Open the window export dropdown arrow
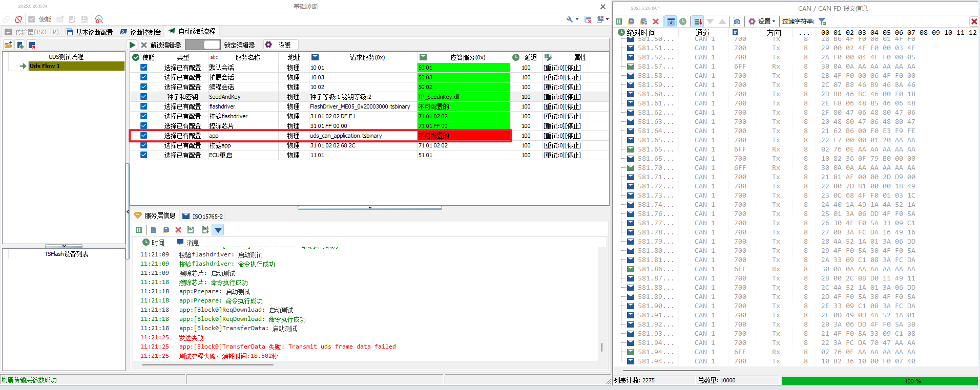The width and height of the screenshot is (980, 390). (608, 19)
